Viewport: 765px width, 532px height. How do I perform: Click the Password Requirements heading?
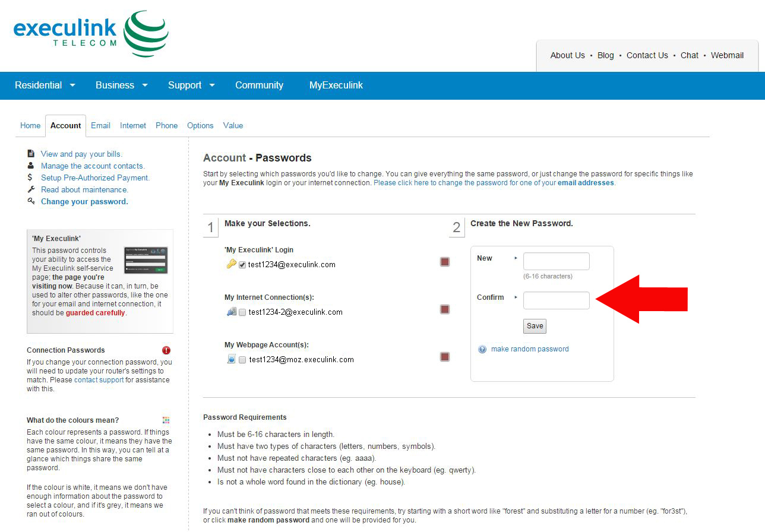click(x=245, y=417)
